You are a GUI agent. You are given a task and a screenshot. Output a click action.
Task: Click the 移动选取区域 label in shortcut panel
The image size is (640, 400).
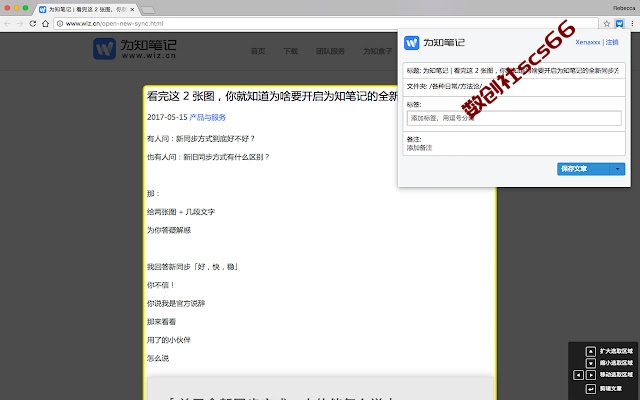pos(616,374)
